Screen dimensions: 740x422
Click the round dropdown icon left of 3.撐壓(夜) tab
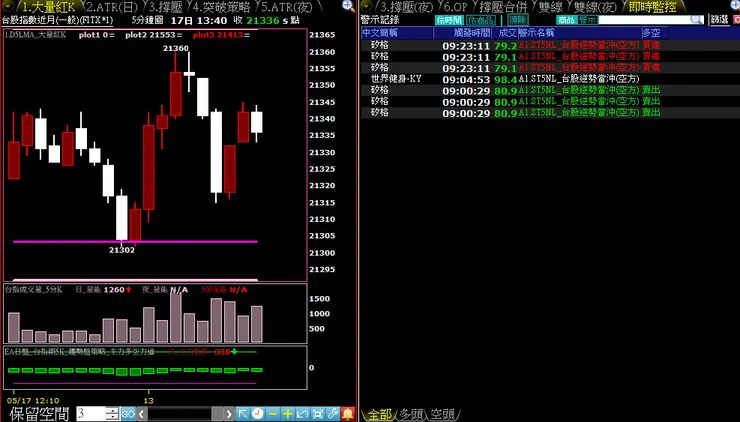(367, 7)
